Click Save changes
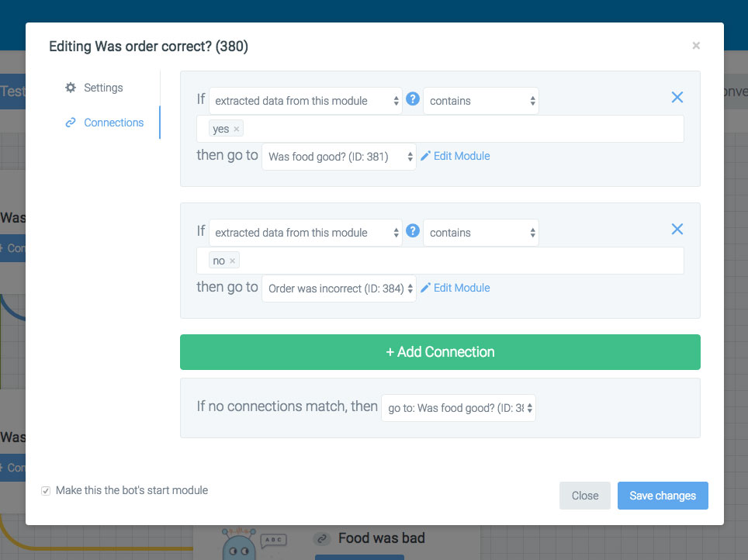The width and height of the screenshot is (748, 560). tap(663, 496)
